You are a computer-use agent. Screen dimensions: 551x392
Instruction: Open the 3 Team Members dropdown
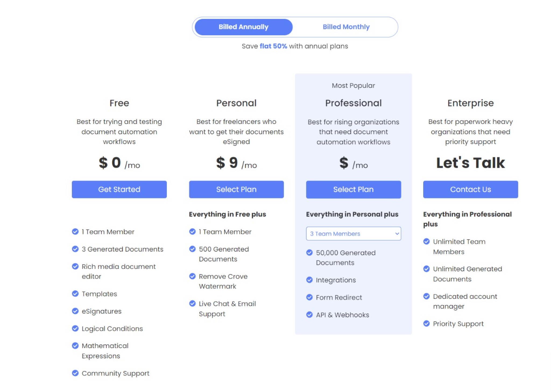(353, 234)
